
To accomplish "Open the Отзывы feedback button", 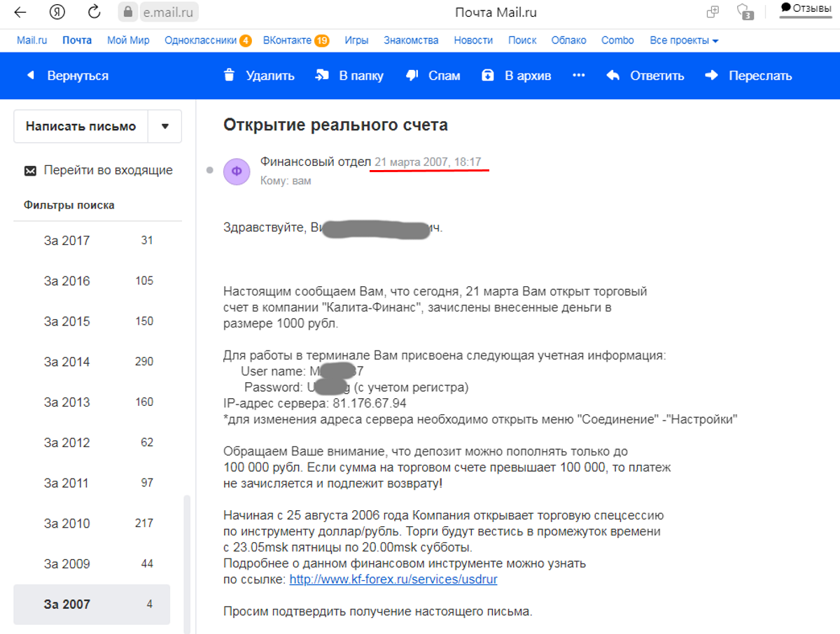I will click(x=806, y=8).
